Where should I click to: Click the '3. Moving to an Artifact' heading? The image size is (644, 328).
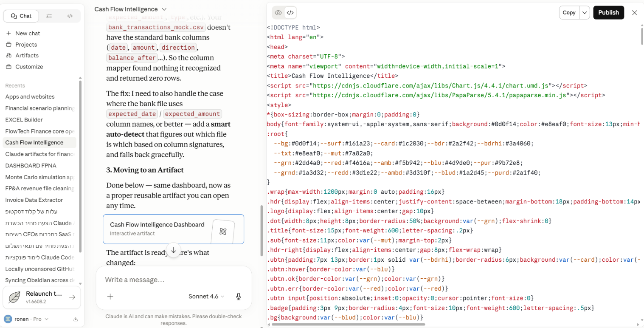coord(145,170)
